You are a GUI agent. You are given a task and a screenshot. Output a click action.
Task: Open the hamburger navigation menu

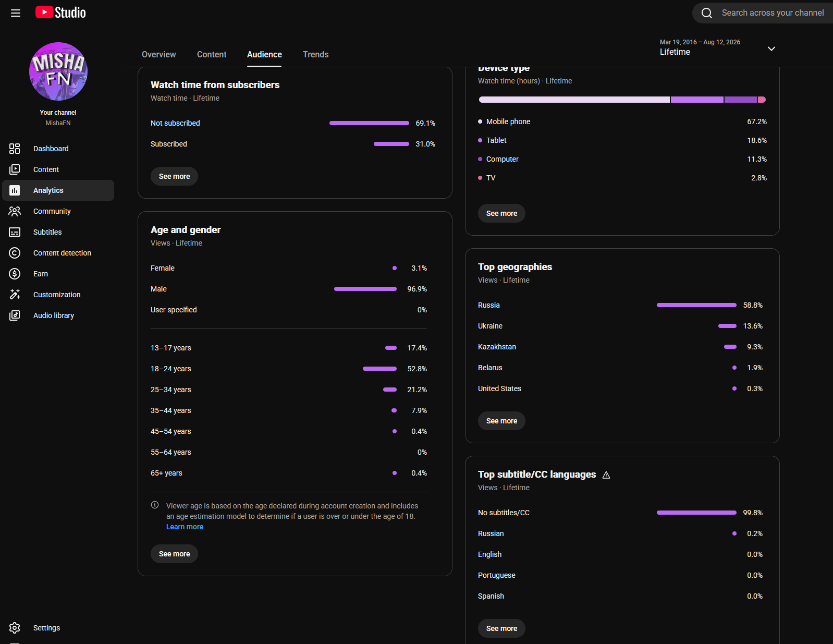(x=16, y=13)
